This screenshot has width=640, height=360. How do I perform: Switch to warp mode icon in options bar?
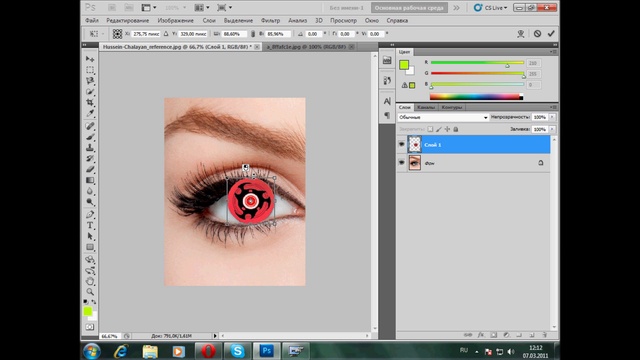pyautogui.click(x=520, y=34)
